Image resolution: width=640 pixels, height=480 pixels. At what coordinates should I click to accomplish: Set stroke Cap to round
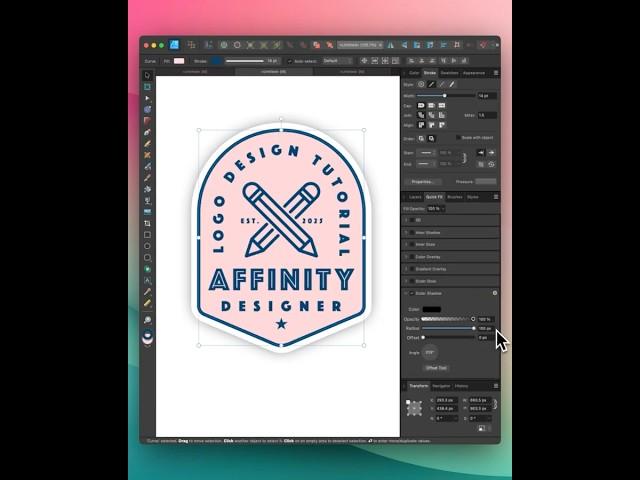(421, 106)
